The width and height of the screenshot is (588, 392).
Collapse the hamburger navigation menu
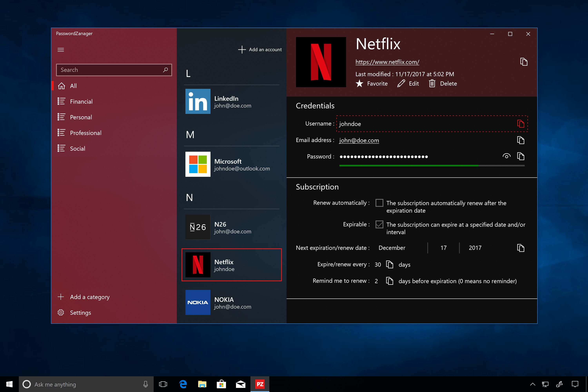61,50
